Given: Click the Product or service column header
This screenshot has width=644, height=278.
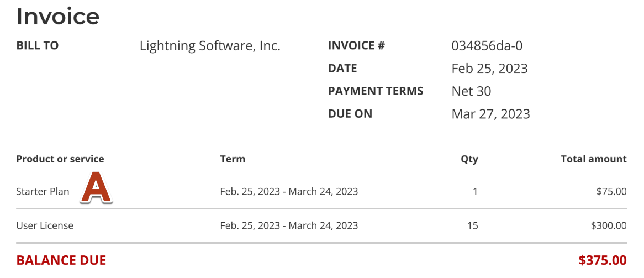Looking at the screenshot, I should (60, 159).
